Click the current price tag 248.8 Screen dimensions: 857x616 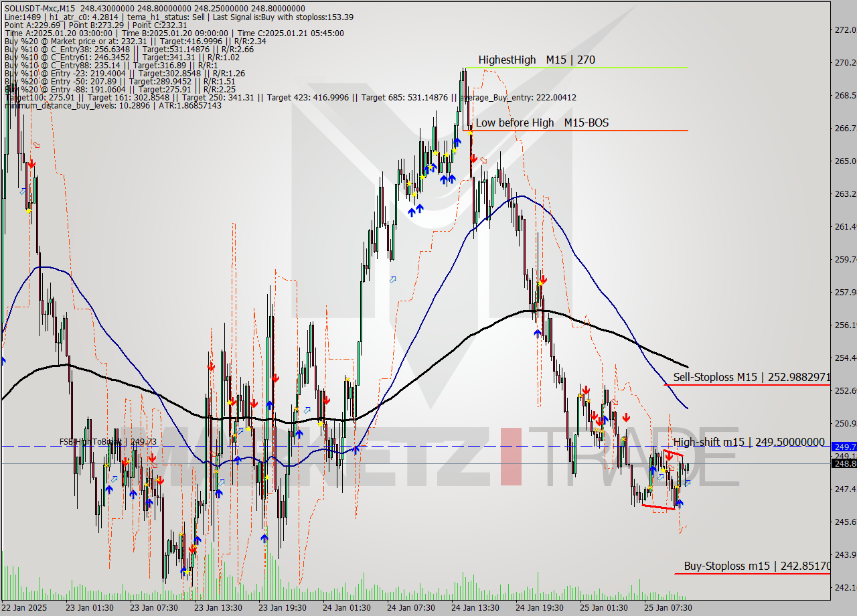coord(844,463)
